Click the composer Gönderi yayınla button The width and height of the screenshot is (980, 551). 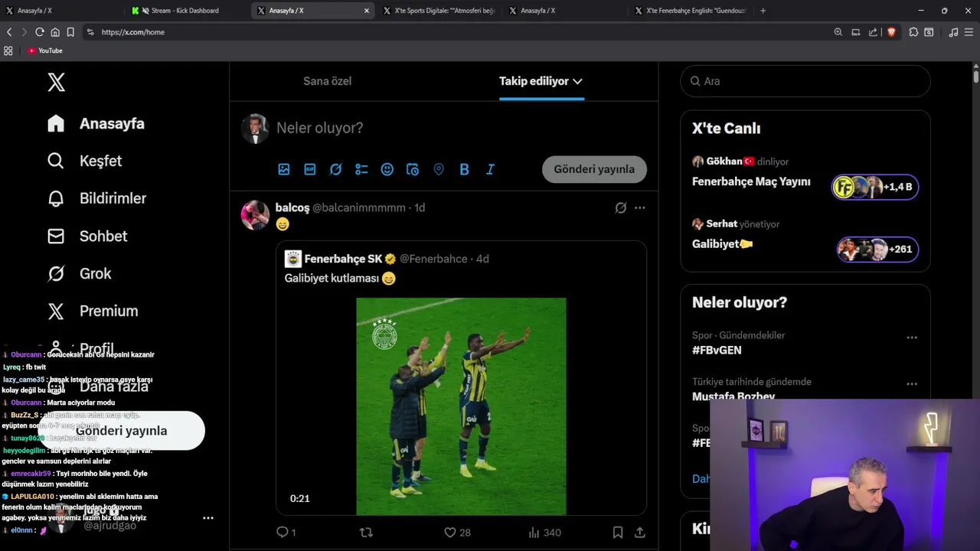click(594, 169)
